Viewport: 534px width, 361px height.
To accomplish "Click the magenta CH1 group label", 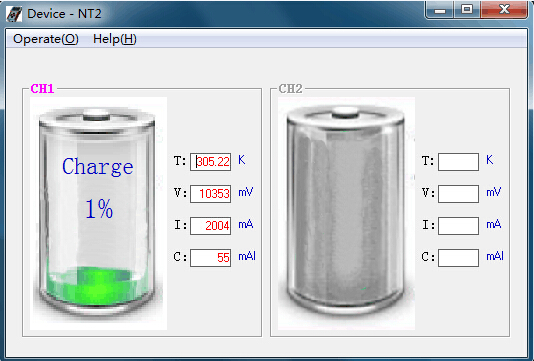I will [x=43, y=89].
